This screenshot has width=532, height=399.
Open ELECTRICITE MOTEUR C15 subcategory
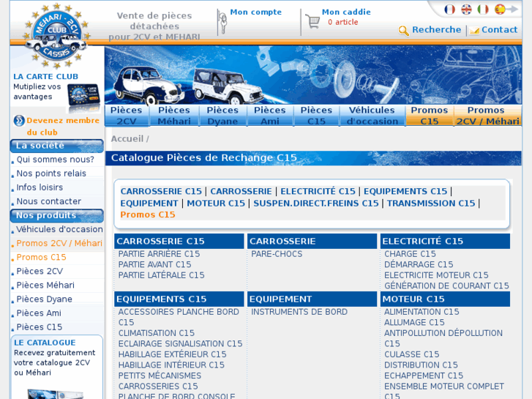coord(436,275)
